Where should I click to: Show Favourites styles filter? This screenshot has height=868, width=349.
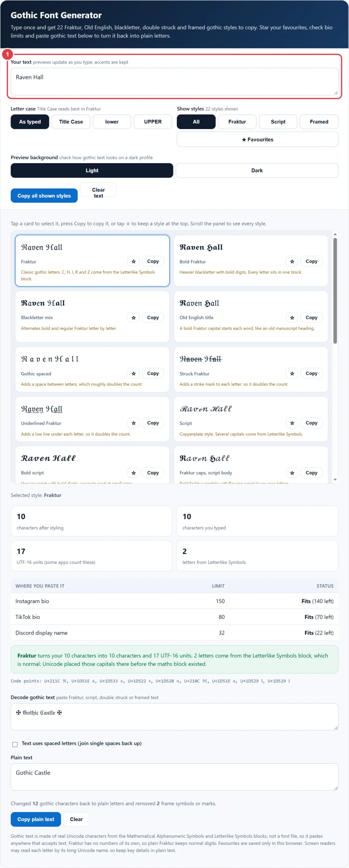point(257,139)
